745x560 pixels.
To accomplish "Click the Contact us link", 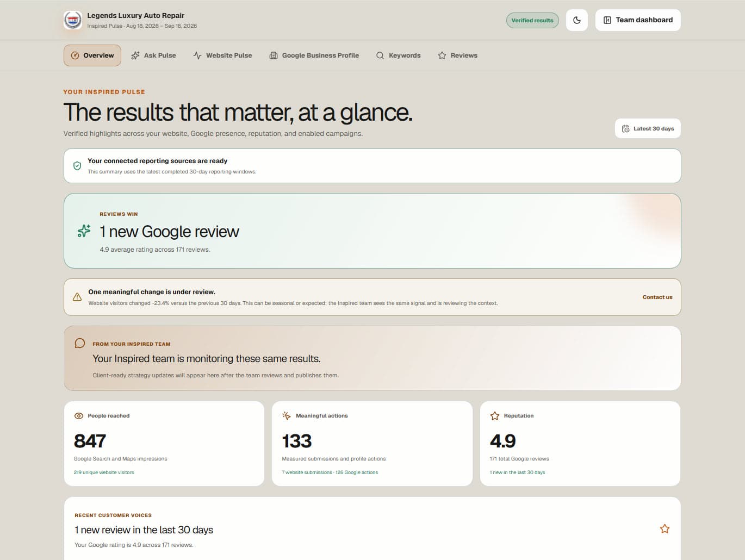I will (657, 297).
